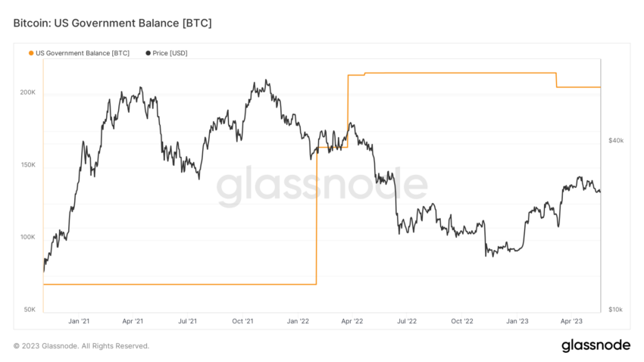Toggle the US Government Balance [BTC] legend label
Screen dimensions: 644x362
pyautogui.click(x=83, y=53)
